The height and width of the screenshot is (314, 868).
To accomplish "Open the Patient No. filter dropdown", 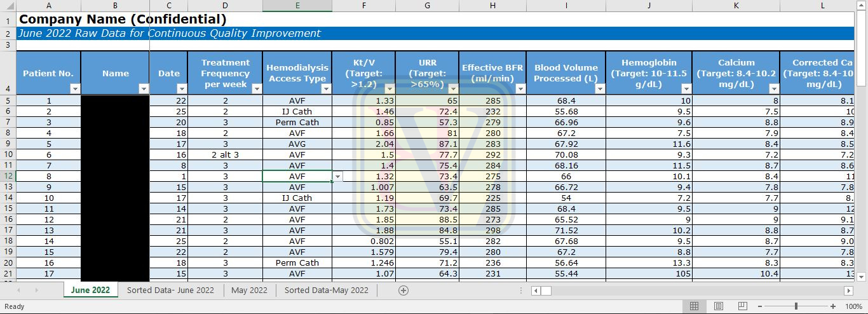I will tap(75, 89).
